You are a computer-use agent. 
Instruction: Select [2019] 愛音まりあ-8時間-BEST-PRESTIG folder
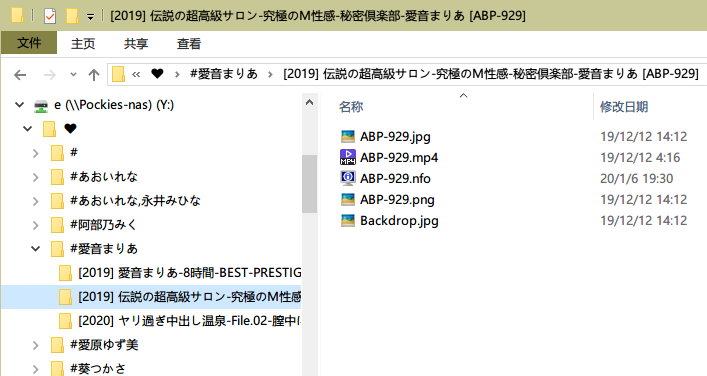point(190,273)
